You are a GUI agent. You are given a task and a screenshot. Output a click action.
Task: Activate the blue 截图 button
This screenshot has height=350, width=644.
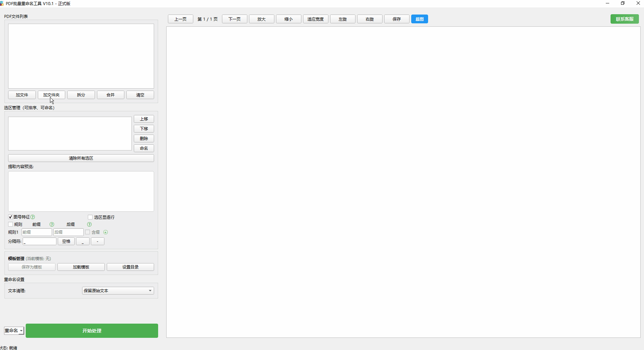pos(420,19)
